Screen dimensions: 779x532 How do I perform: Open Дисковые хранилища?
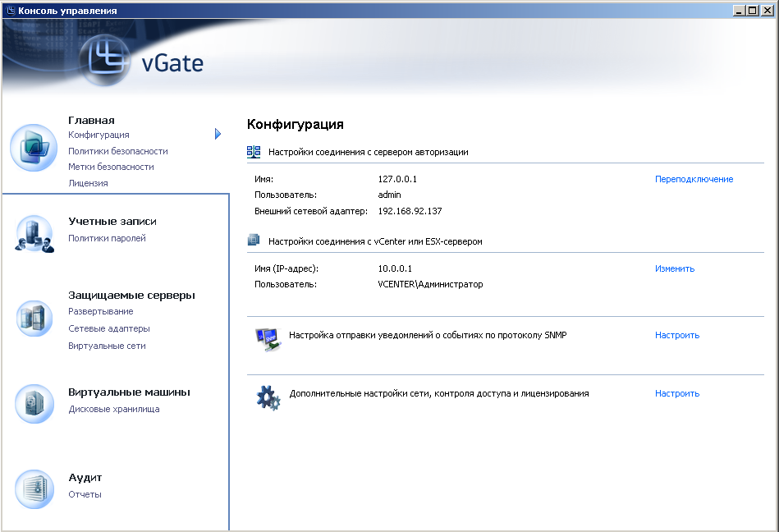(114, 409)
